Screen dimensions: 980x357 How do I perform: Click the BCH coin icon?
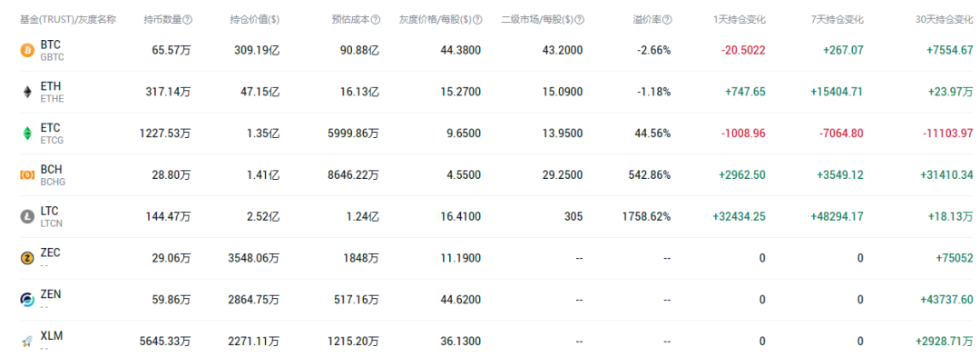27,175
